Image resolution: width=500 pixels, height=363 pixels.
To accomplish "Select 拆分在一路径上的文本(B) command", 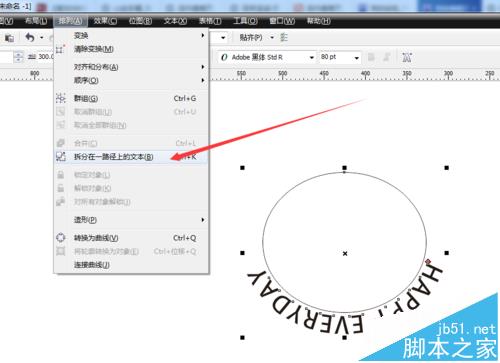I will pyautogui.click(x=131, y=157).
